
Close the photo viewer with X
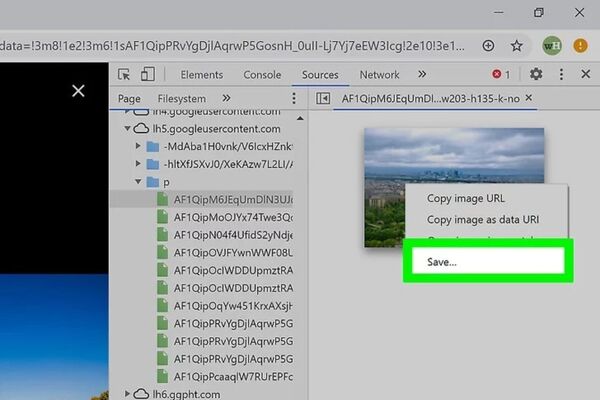tap(78, 91)
